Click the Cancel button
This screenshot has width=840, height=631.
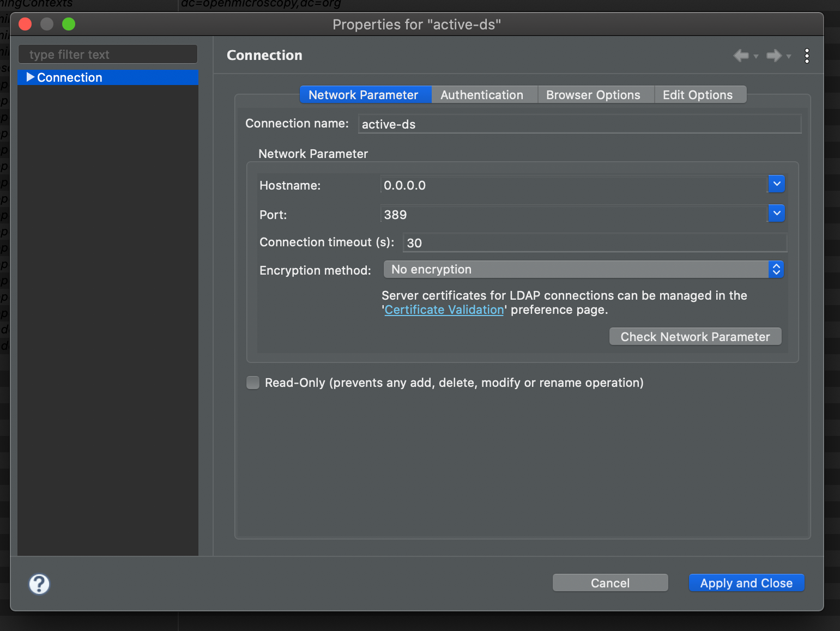click(611, 583)
